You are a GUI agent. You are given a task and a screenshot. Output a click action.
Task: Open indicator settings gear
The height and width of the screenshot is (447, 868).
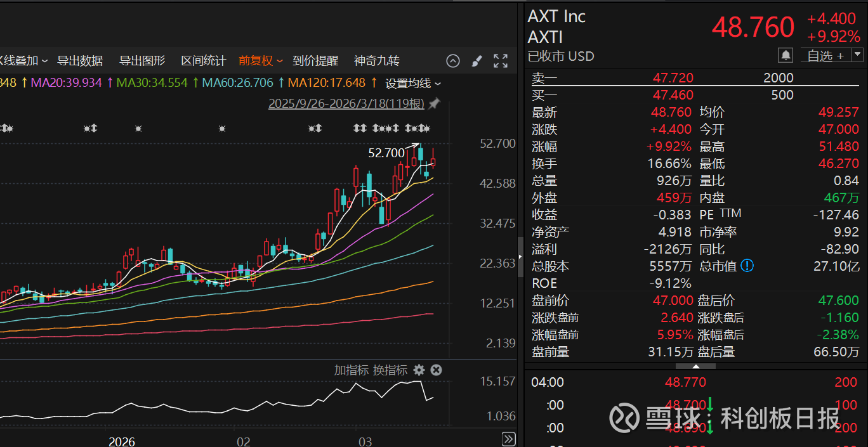(x=419, y=370)
